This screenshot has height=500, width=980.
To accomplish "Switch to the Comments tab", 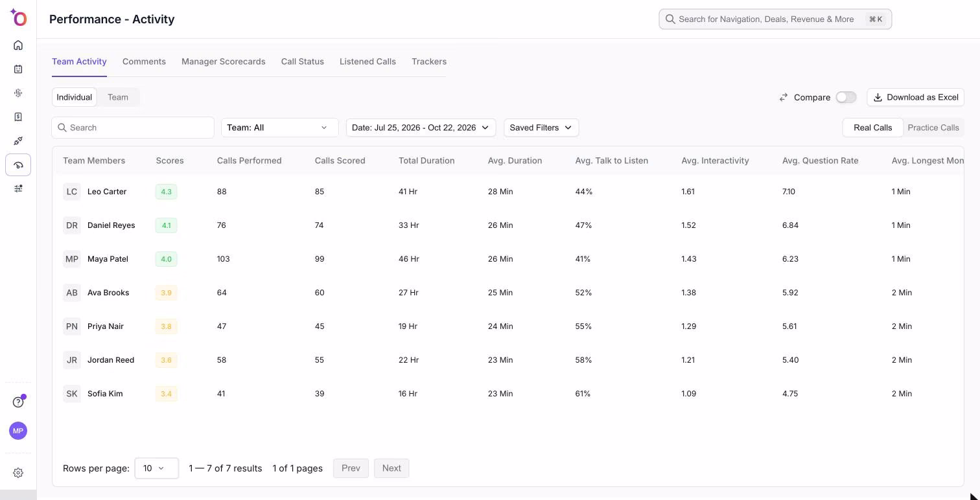I will (x=144, y=62).
